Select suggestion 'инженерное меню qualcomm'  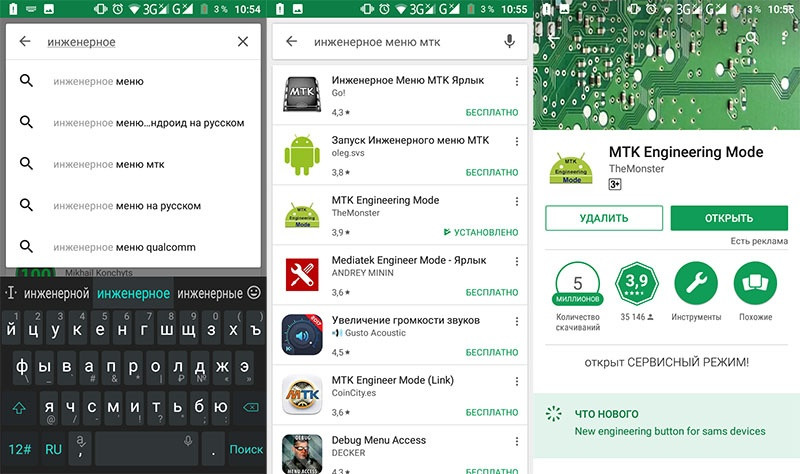pyautogui.click(x=133, y=247)
